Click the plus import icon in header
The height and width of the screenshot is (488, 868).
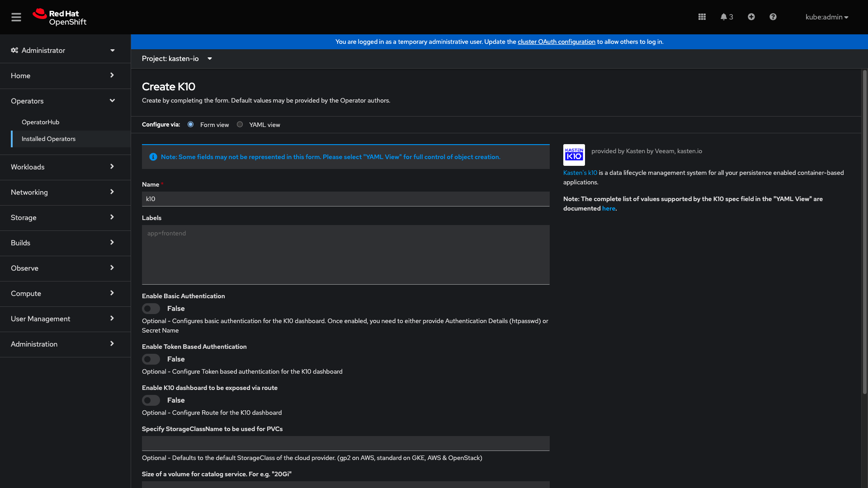[x=751, y=17]
